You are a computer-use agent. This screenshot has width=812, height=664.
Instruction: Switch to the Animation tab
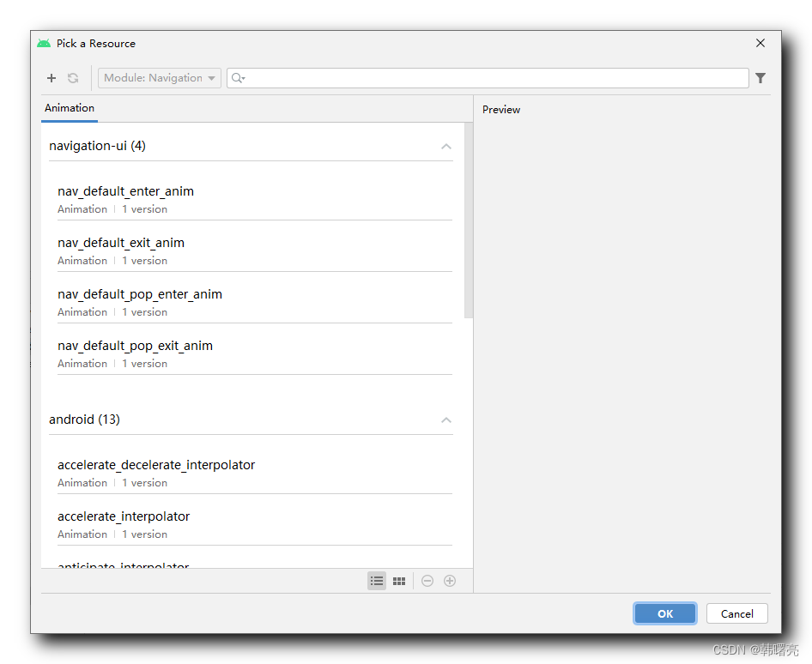70,108
